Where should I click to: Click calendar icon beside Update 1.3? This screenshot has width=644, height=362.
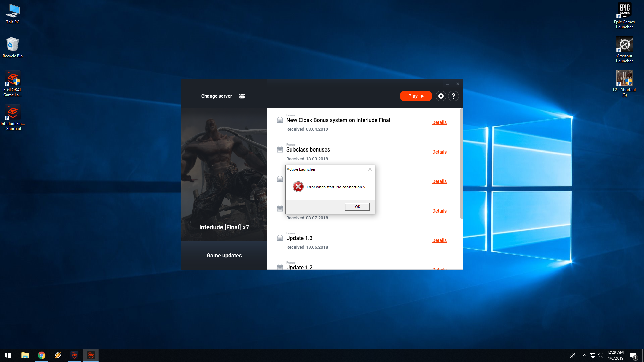pos(280,238)
